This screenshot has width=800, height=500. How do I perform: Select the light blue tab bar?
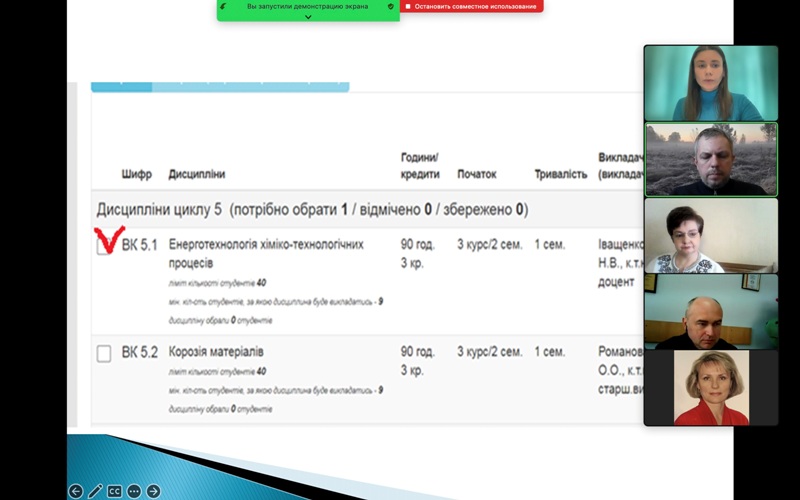click(x=251, y=87)
